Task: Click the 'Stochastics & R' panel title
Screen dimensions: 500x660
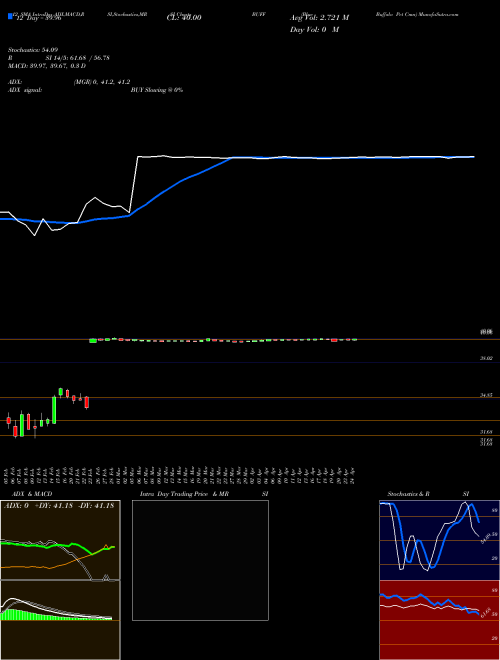Action: (x=409, y=494)
